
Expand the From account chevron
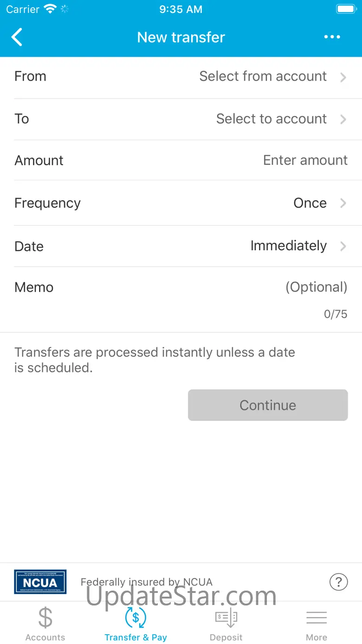point(343,77)
